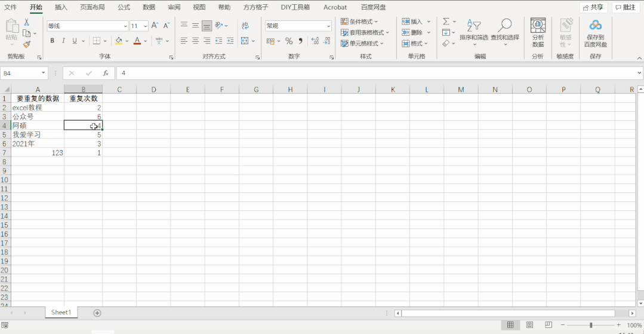Switch to the 数据 ribbon tab
The image size is (644, 334).
click(149, 7)
